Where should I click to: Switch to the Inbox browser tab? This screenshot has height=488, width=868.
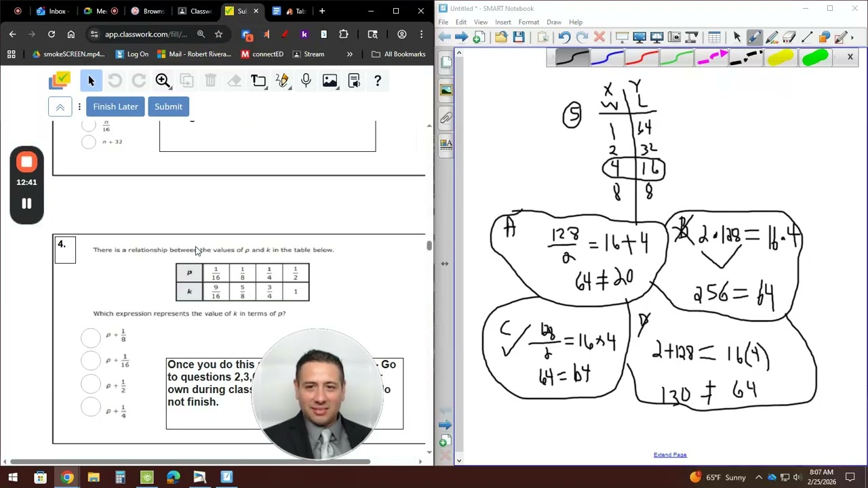53,11
